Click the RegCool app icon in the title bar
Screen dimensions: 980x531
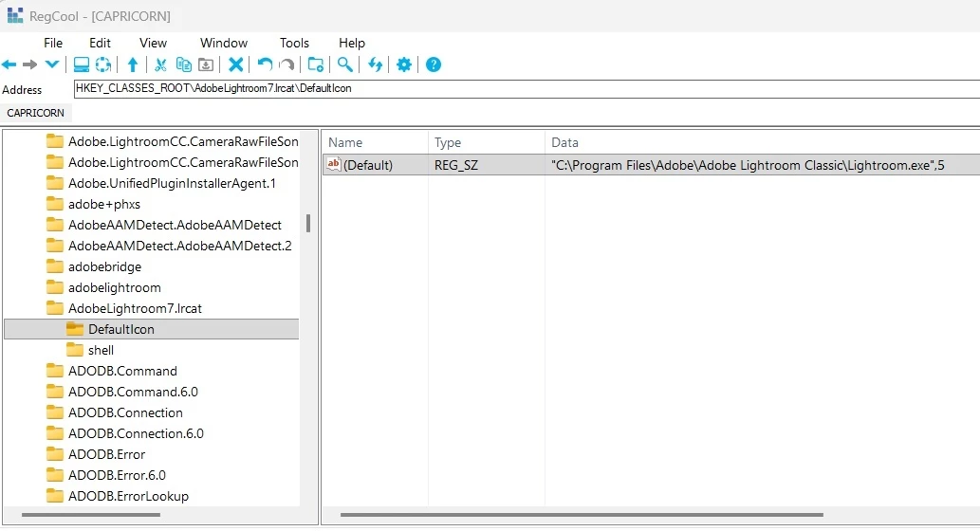[x=15, y=15]
